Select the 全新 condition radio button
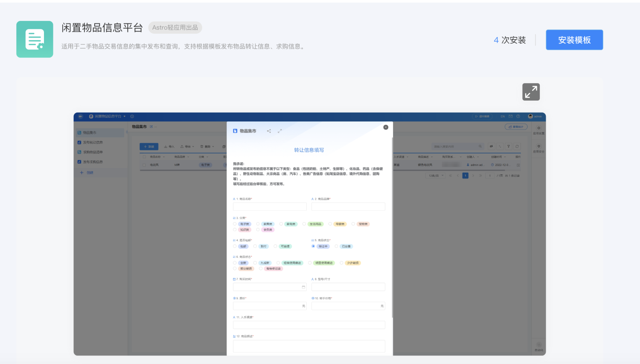Image resolution: width=640 pixels, height=364 pixels. pyautogui.click(x=235, y=263)
